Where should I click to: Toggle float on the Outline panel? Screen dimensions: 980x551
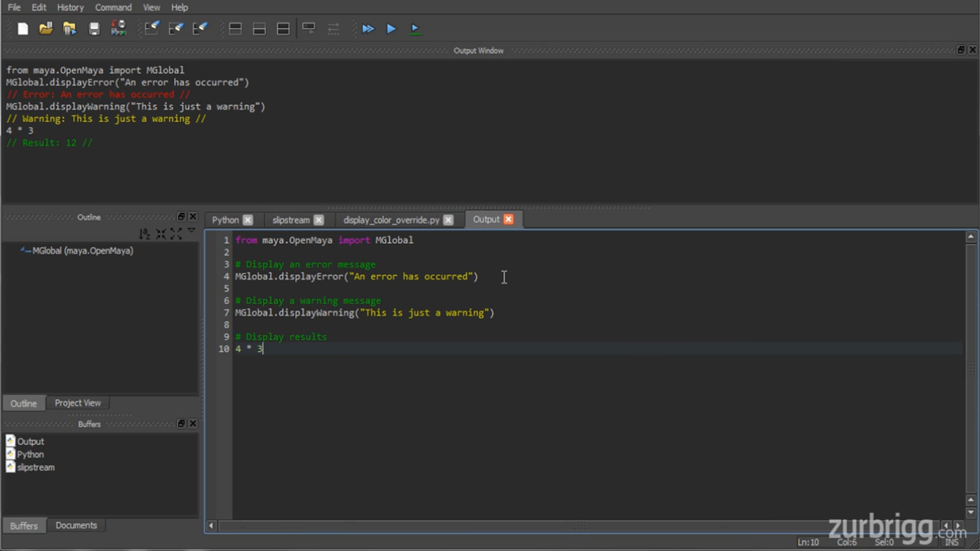181,216
